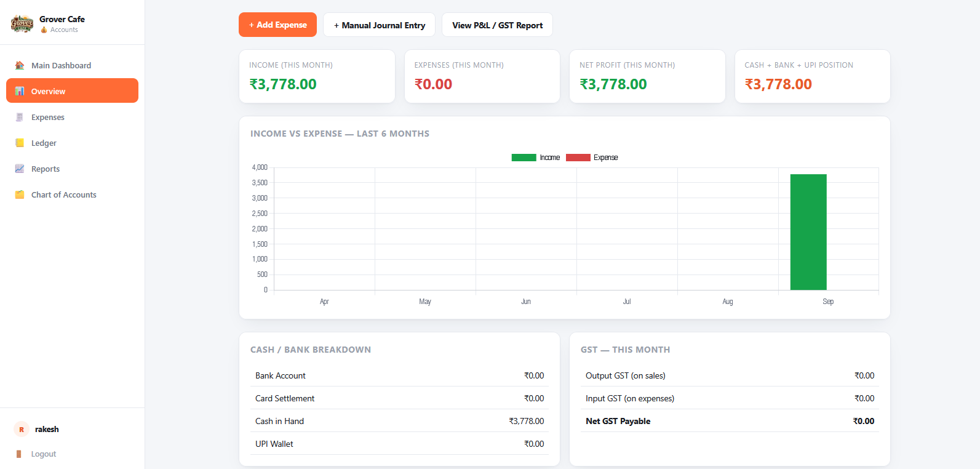Click the Apr label on chart axis
The height and width of the screenshot is (469, 980).
click(x=324, y=302)
